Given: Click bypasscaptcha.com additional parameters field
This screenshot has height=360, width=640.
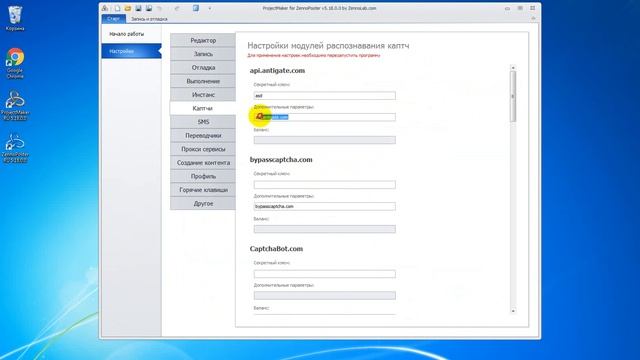Looking at the screenshot, I should click(x=324, y=206).
